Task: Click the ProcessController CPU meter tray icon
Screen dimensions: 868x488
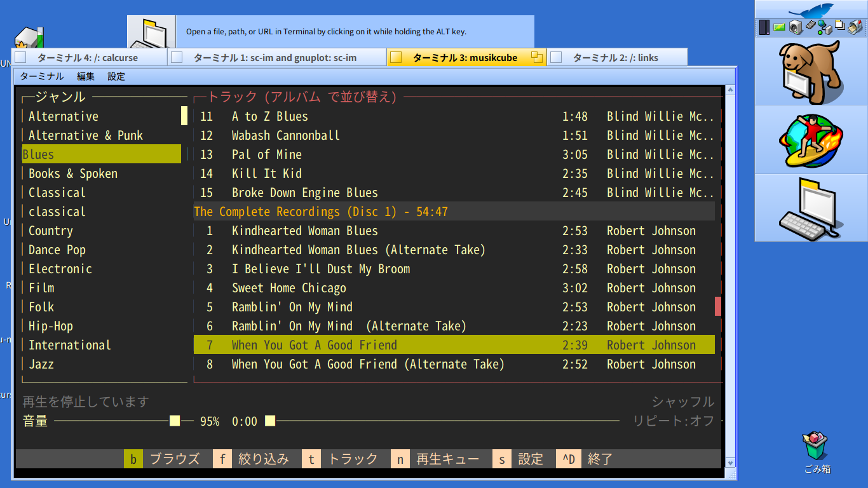Action: tap(764, 27)
